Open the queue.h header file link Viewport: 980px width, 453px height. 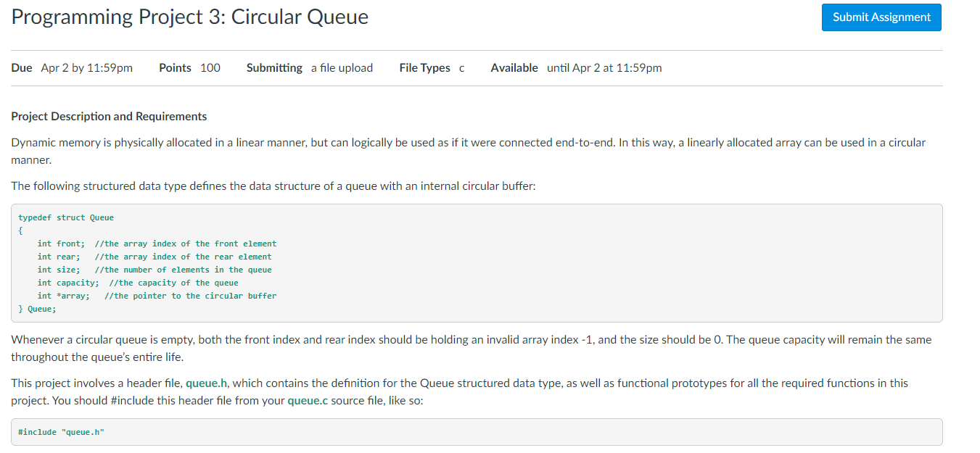[207, 383]
